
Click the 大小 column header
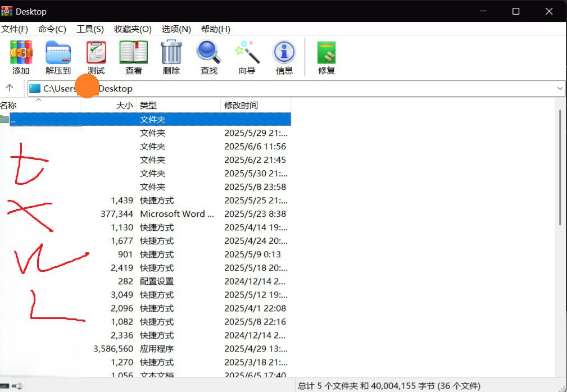coord(124,105)
